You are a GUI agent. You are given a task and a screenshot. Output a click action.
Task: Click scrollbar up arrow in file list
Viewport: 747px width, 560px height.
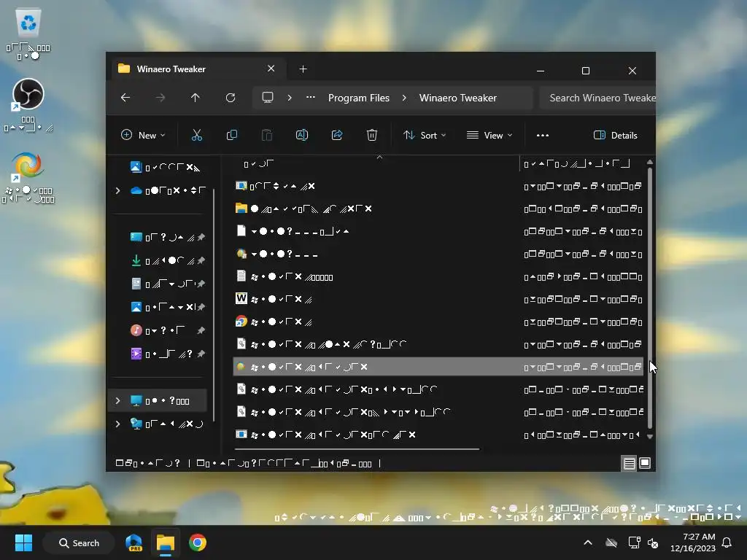(650, 163)
